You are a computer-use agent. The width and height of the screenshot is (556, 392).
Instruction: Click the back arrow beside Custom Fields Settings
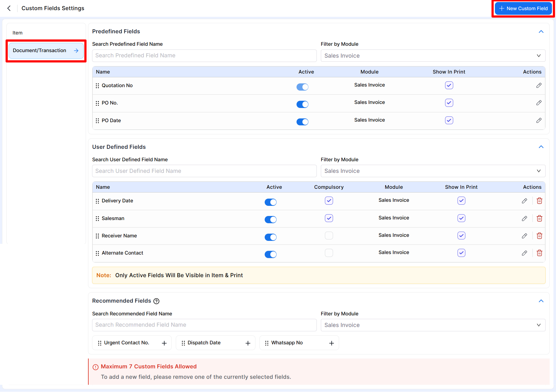coord(9,8)
